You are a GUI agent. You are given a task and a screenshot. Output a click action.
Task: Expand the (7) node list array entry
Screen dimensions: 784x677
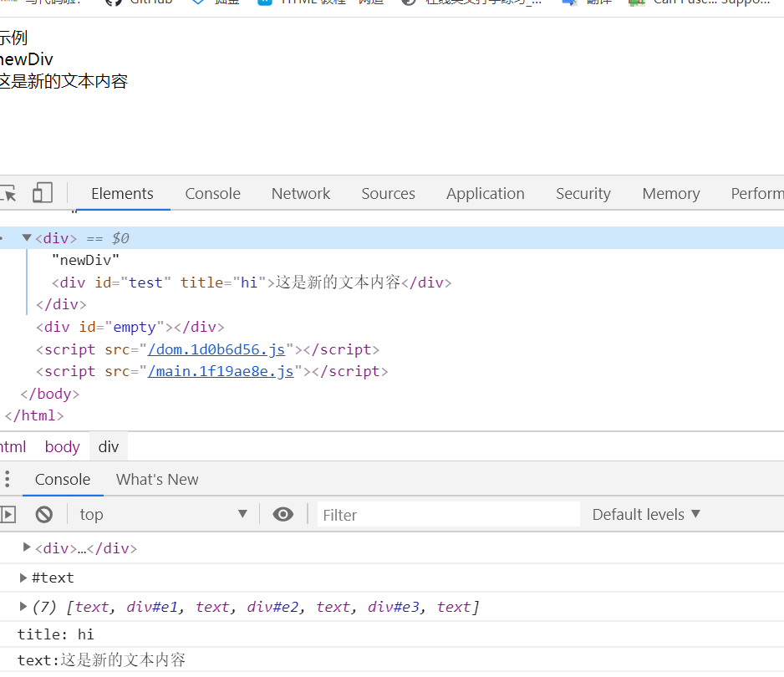(x=23, y=607)
